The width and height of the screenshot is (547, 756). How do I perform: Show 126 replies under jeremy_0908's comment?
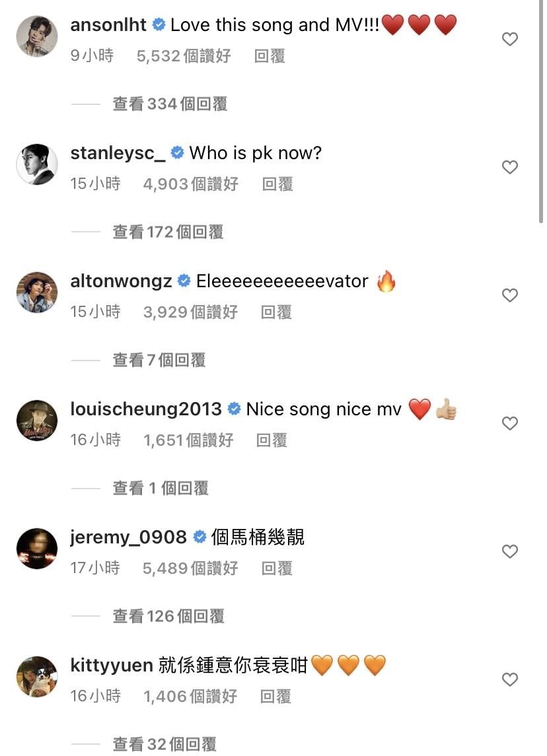click(168, 616)
